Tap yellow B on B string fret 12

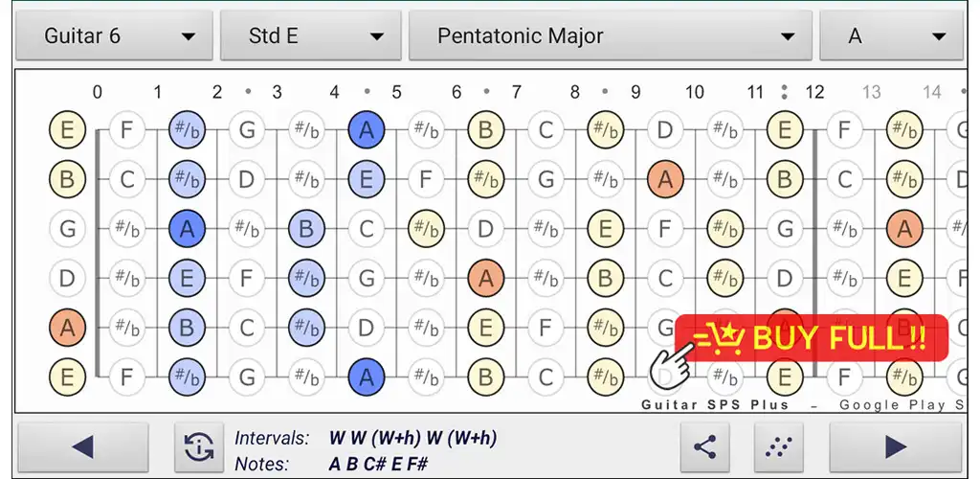point(785,179)
